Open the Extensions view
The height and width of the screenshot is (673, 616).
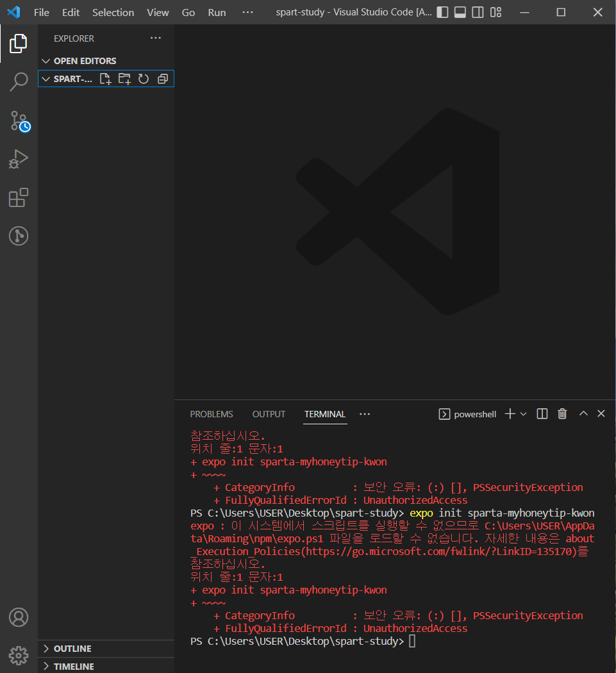(19, 197)
